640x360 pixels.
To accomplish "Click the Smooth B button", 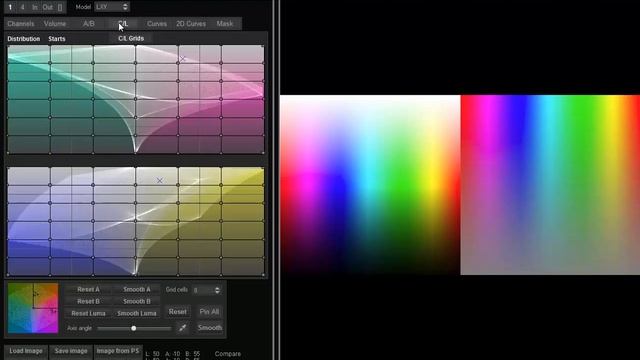I will (x=137, y=301).
